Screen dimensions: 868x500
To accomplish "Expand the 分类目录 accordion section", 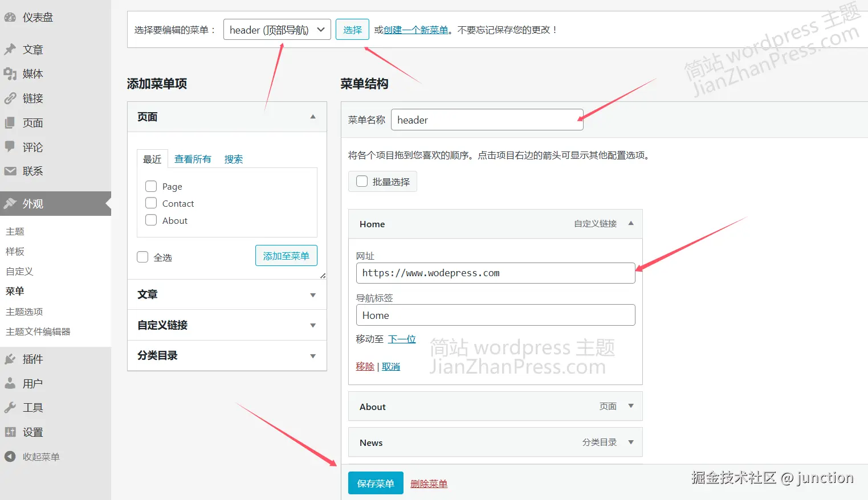I will pos(227,355).
